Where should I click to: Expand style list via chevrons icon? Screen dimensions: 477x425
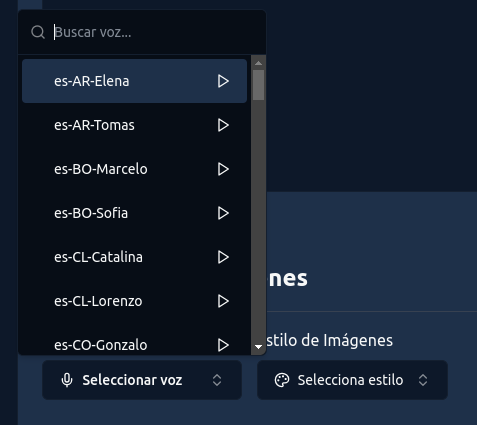click(423, 380)
